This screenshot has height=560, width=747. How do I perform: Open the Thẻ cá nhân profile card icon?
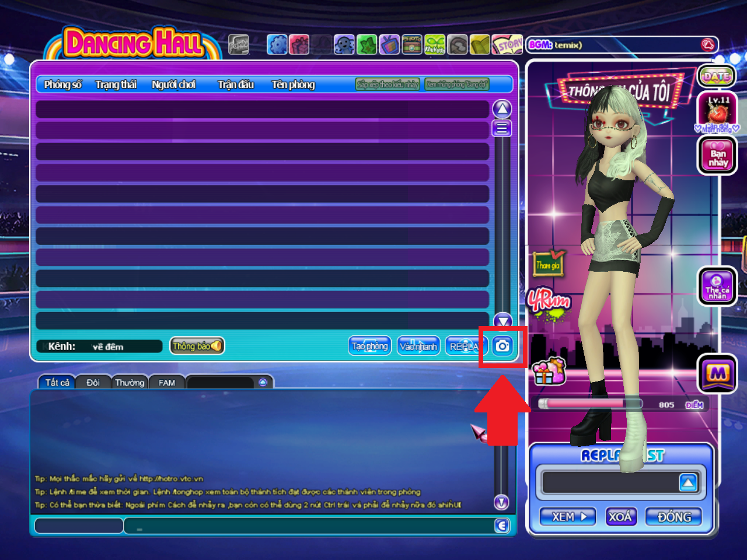(x=717, y=286)
